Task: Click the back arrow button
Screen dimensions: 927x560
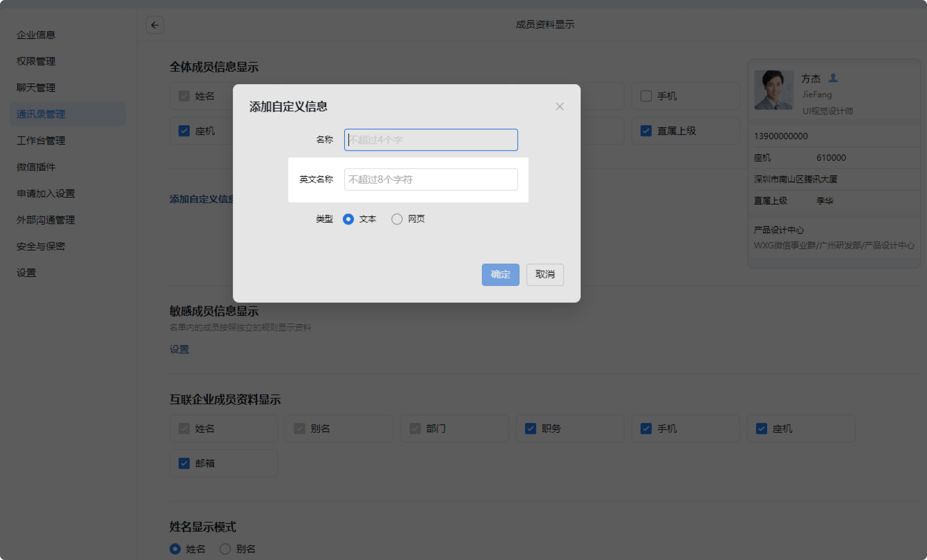Action: [x=155, y=25]
